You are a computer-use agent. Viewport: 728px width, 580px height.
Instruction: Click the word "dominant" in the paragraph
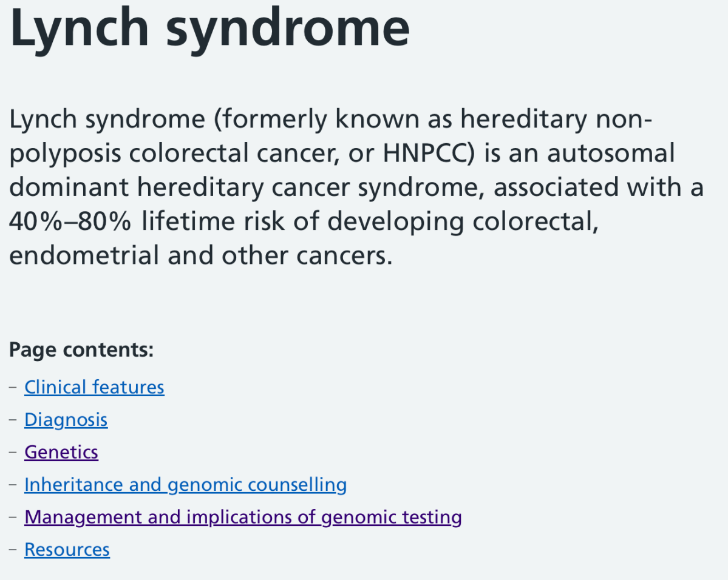pyautogui.click(x=69, y=187)
